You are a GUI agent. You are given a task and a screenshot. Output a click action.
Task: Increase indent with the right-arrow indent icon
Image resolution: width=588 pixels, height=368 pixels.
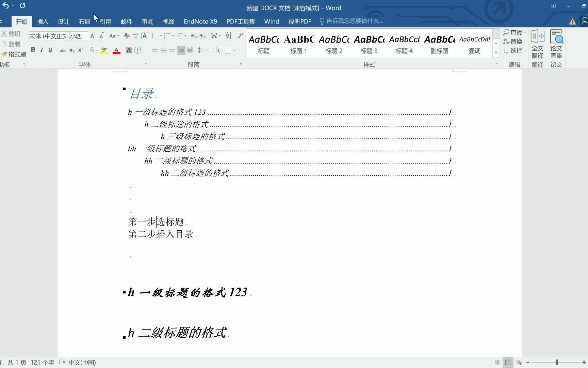click(x=203, y=36)
